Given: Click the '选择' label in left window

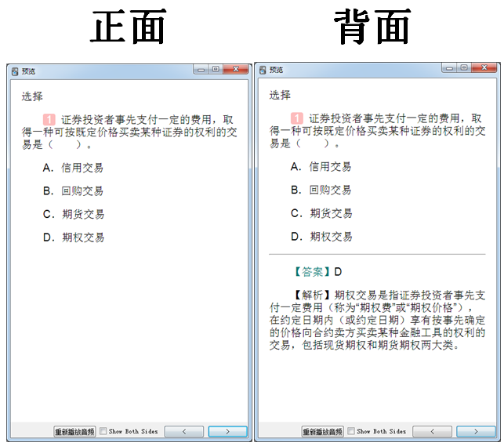Looking at the screenshot, I should (x=32, y=96).
